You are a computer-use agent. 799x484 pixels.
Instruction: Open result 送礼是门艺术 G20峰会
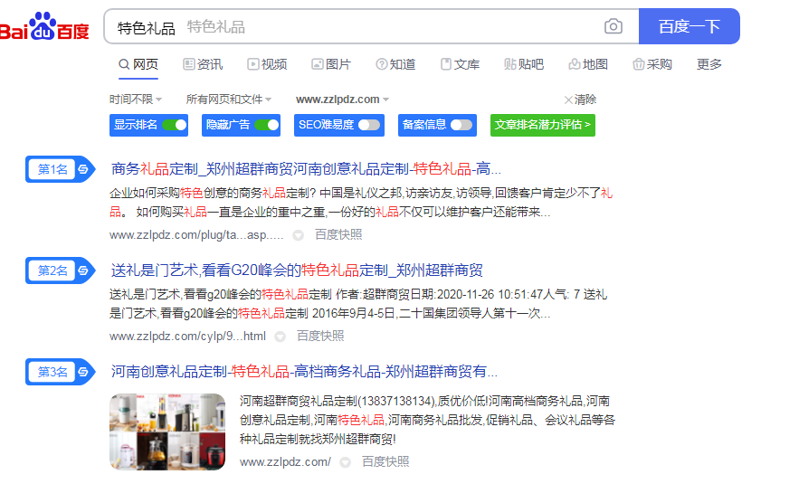(x=297, y=270)
